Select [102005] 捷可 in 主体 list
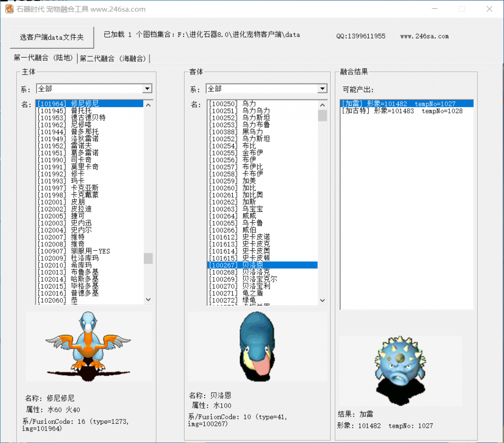Screen dimensions: 504x443 (90, 216)
